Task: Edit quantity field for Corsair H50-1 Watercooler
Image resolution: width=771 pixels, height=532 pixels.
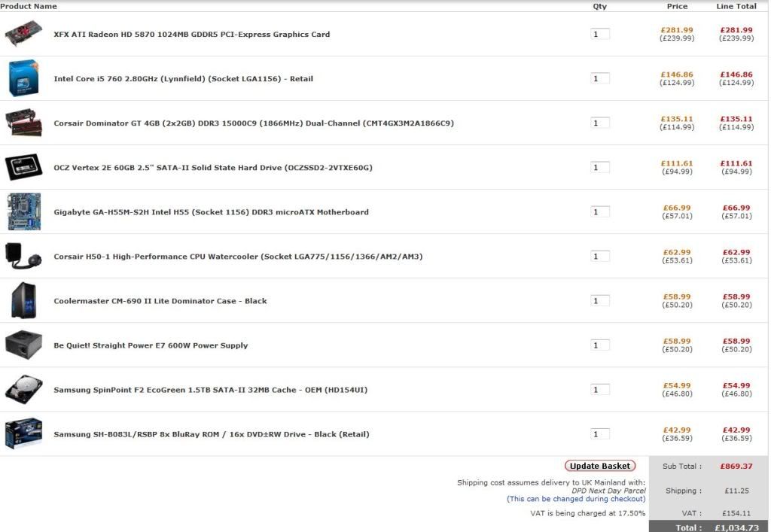Action: click(x=600, y=256)
